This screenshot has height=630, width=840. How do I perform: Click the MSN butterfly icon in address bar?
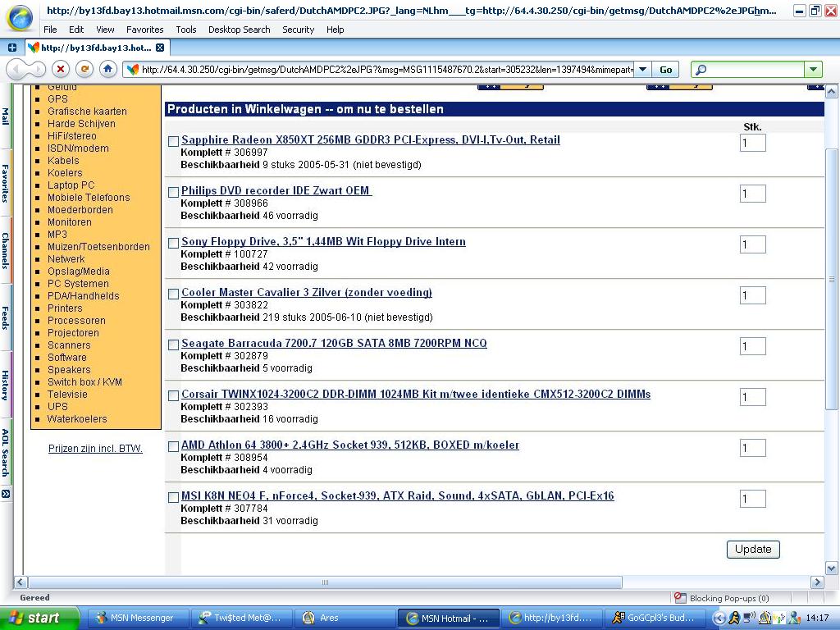pos(132,70)
